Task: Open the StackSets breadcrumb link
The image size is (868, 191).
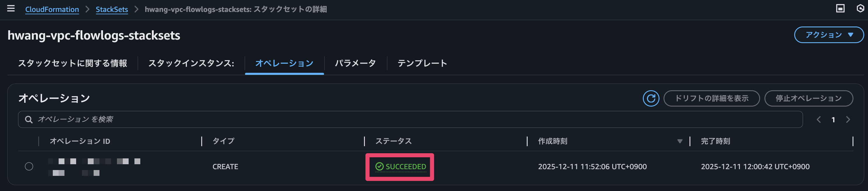Action: pos(112,9)
